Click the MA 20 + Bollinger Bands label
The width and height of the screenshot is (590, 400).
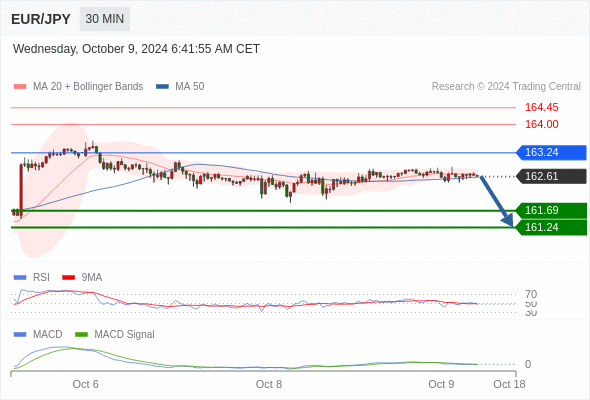point(88,87)
